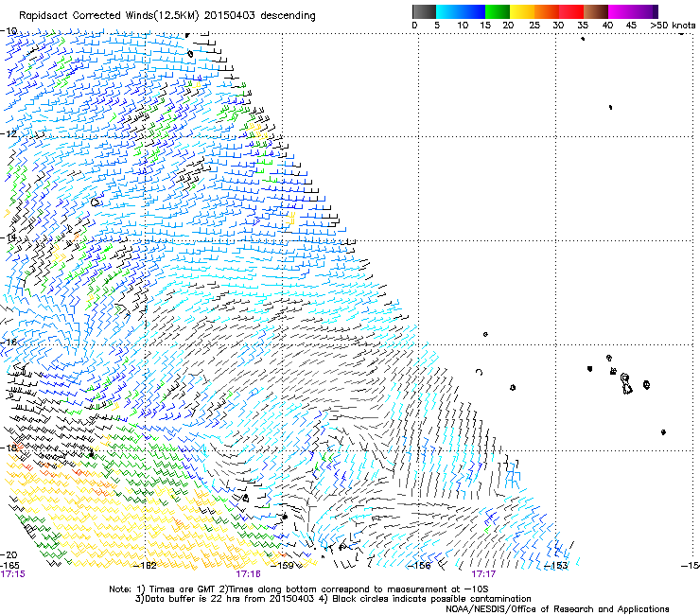Click the legend scale label "35"
The width and height of the screenshot is (700, 615).
pyautogui.click(x=583, y=26)
